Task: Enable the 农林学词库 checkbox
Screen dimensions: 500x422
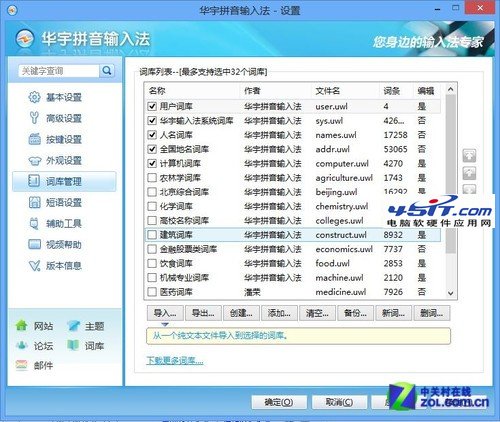Action: pyautogui.click(x=152, y=178)
